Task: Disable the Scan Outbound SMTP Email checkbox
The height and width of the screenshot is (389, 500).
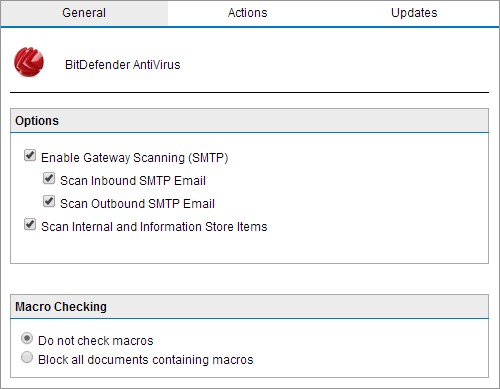Action: (49, 201)
